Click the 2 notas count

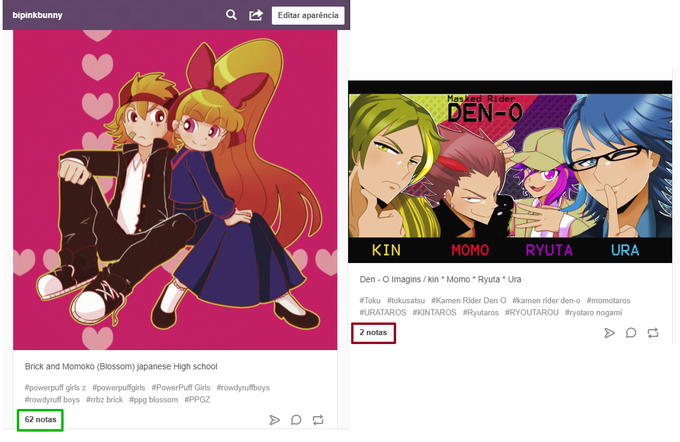[373, 332]
